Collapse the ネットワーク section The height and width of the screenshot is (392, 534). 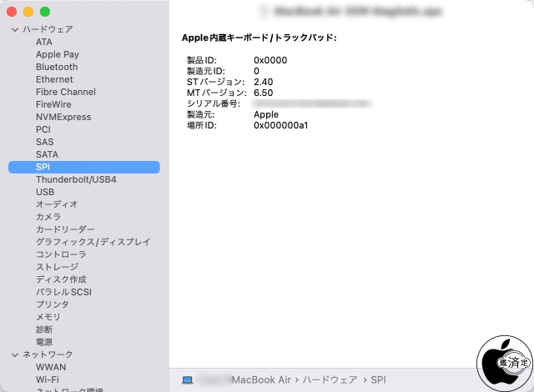tap(14, 354)
